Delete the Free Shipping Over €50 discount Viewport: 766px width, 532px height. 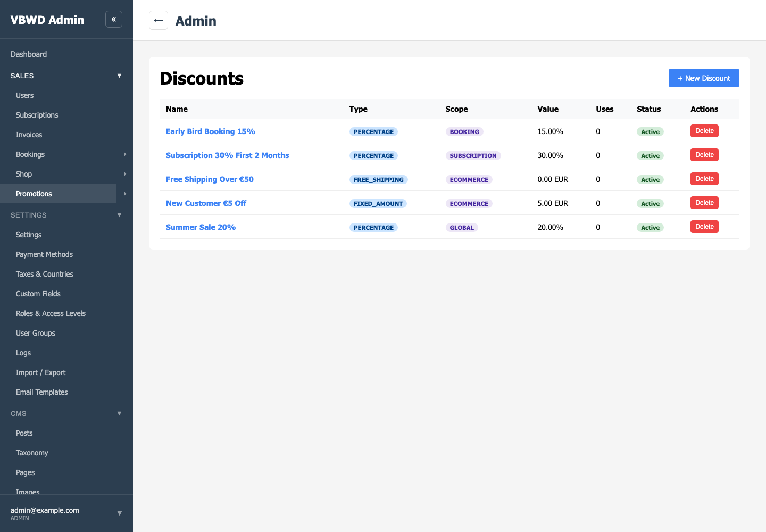pos(704,179)
